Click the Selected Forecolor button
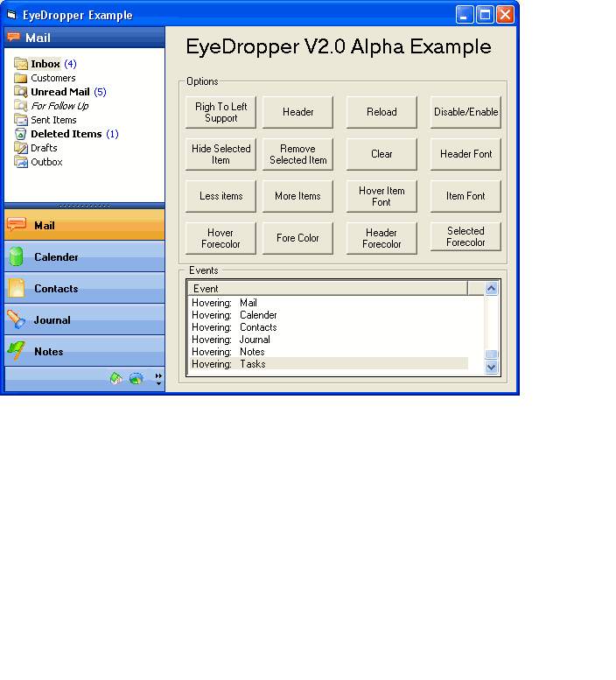This screenshot has height=680, width=616. coord(465,237)
